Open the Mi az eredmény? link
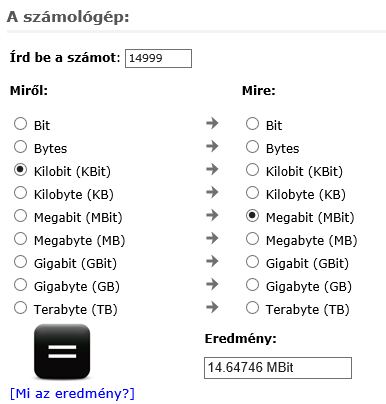386x404 pixels. [72, 394]
